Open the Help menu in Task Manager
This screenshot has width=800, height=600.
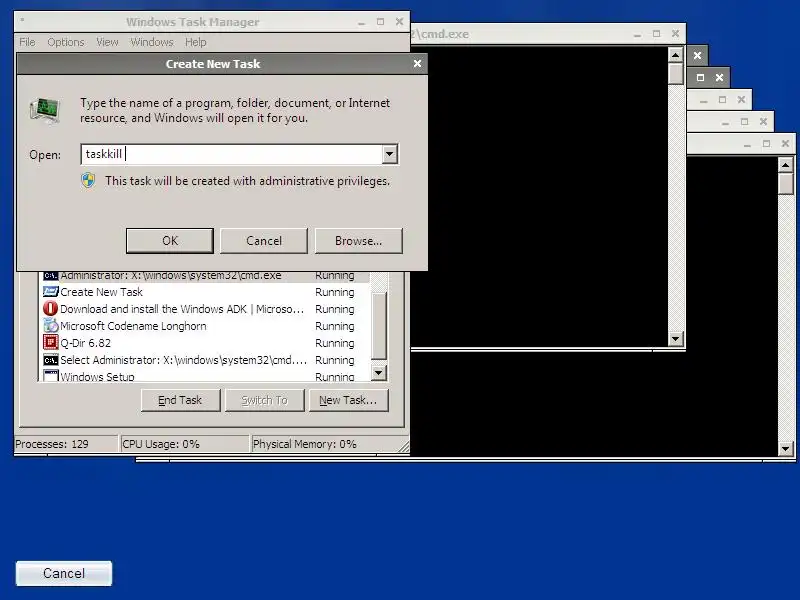tap(195, 42)
